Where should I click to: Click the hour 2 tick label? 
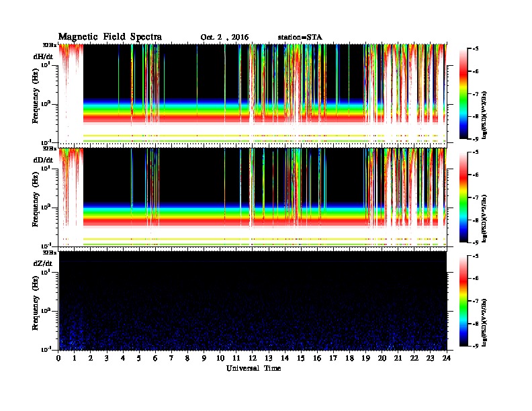91,359
